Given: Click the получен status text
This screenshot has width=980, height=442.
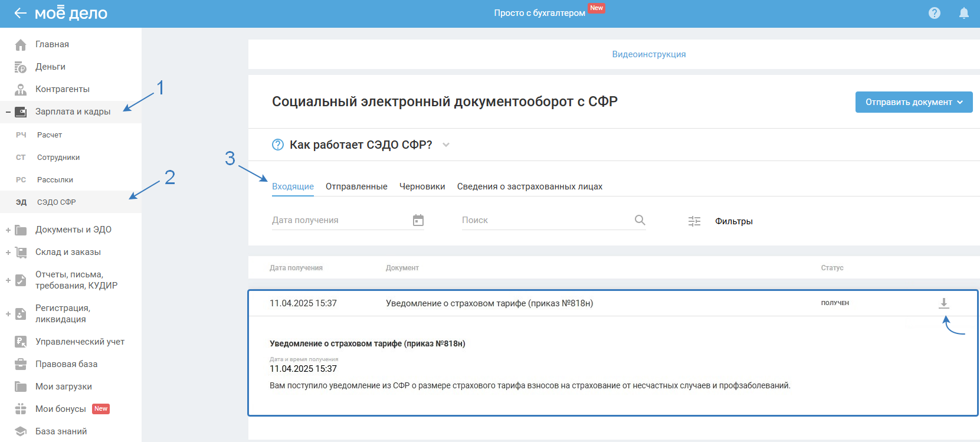Looking at the screenshot, I should tap(835, 303).
